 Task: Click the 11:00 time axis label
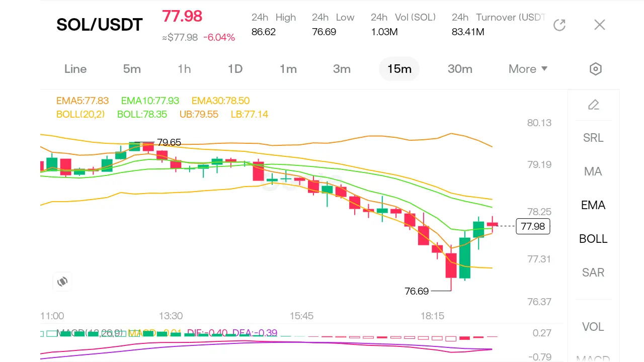pyautogui.click(x=52, y=316)
